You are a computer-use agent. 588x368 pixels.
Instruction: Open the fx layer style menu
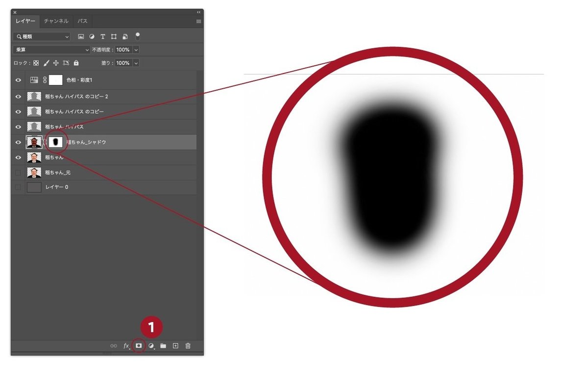(x=126, y=346)
